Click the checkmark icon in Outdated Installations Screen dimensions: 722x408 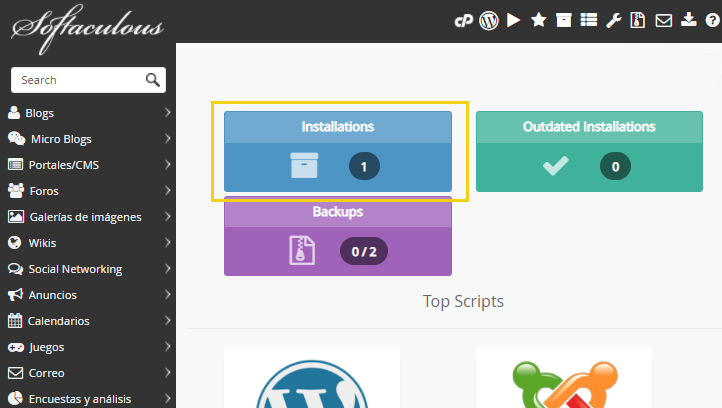pyautogui.click(x=555, y=166)
